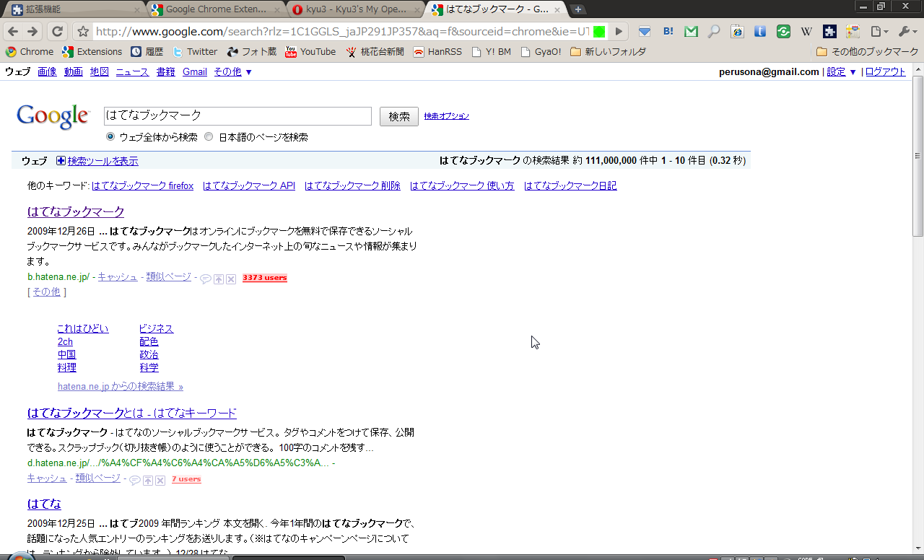The width and height of the screenshot is (924, 560).
Task: Open the 履歴 history bookmark
Action: (147, 52)
